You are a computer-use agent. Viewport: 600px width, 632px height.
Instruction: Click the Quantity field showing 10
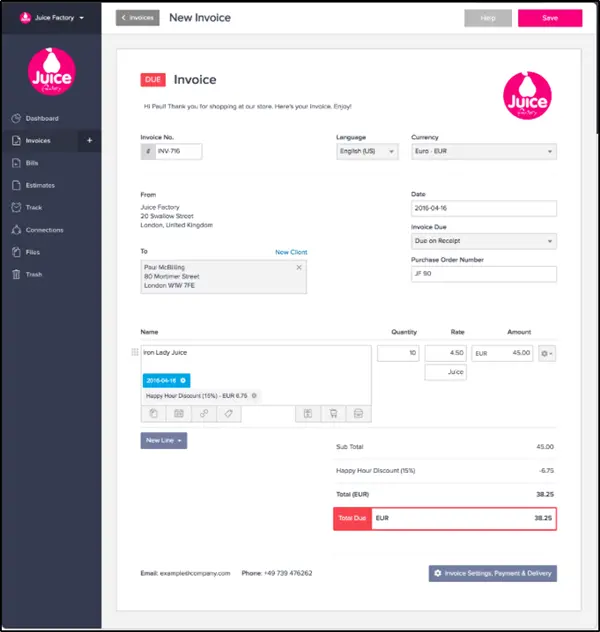tap(398, 353)
